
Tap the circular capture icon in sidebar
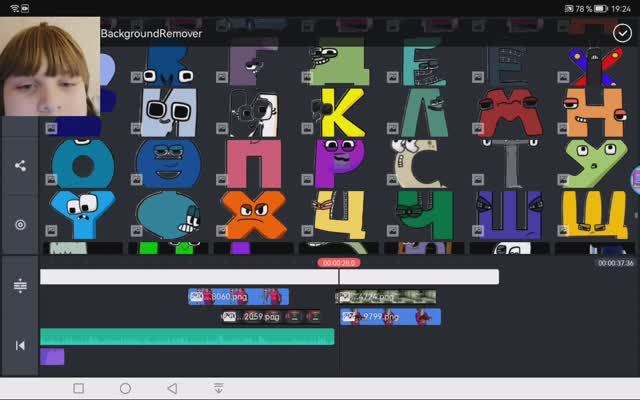point(20,225)
